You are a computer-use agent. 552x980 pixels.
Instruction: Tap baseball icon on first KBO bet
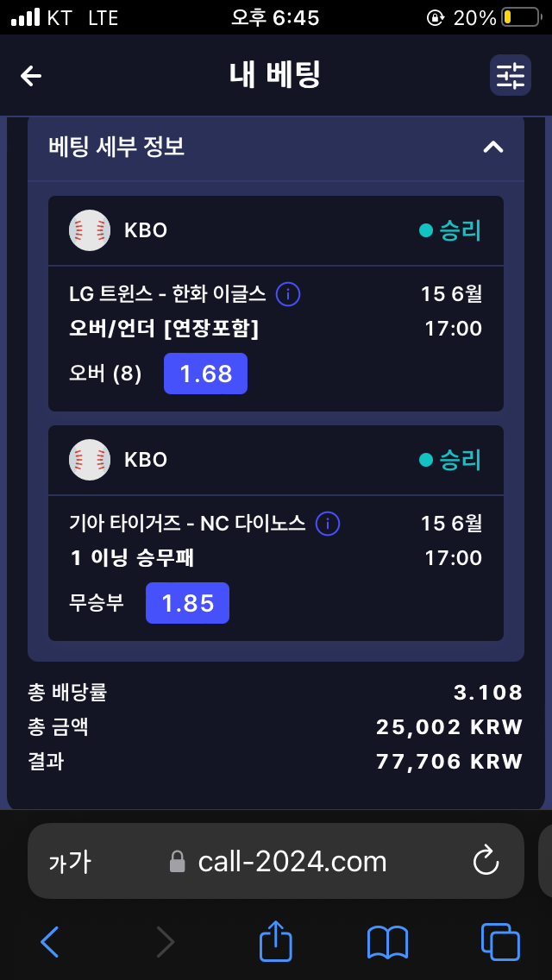click(x=90, y=230)
